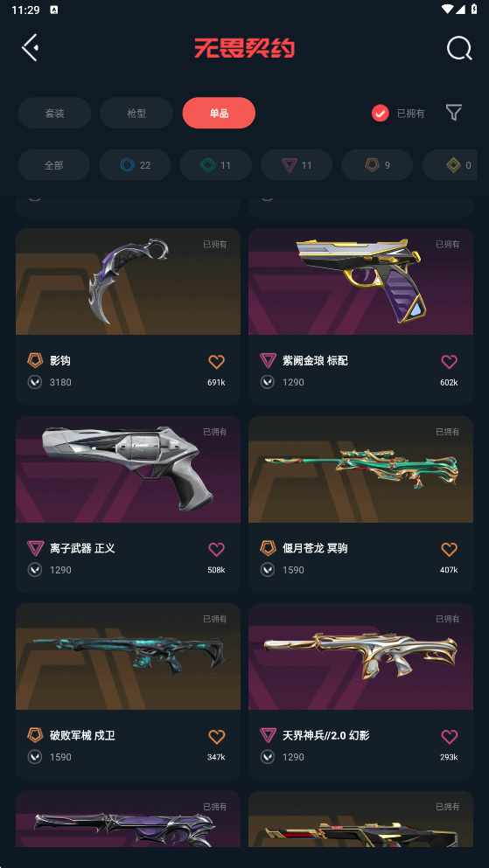Switch to the 枪型 tab
Viewport: 489px width, 868px height.
point(136,113)
